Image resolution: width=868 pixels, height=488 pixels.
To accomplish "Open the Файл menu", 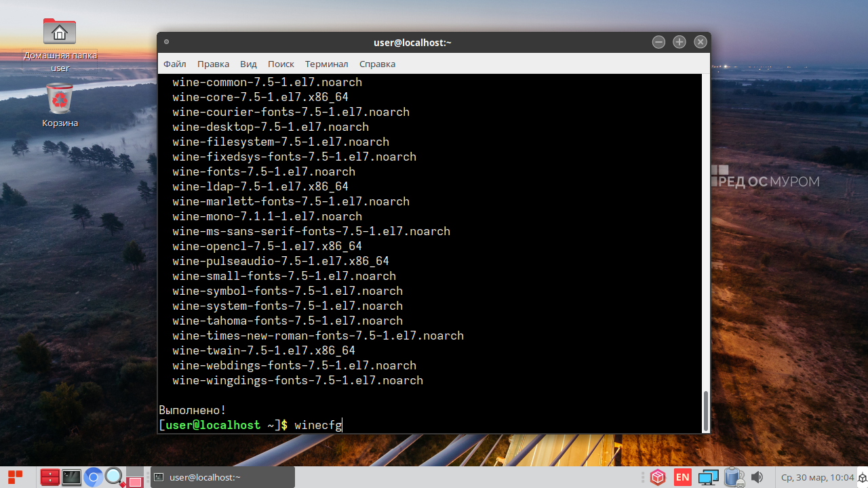I will (174, 64).
